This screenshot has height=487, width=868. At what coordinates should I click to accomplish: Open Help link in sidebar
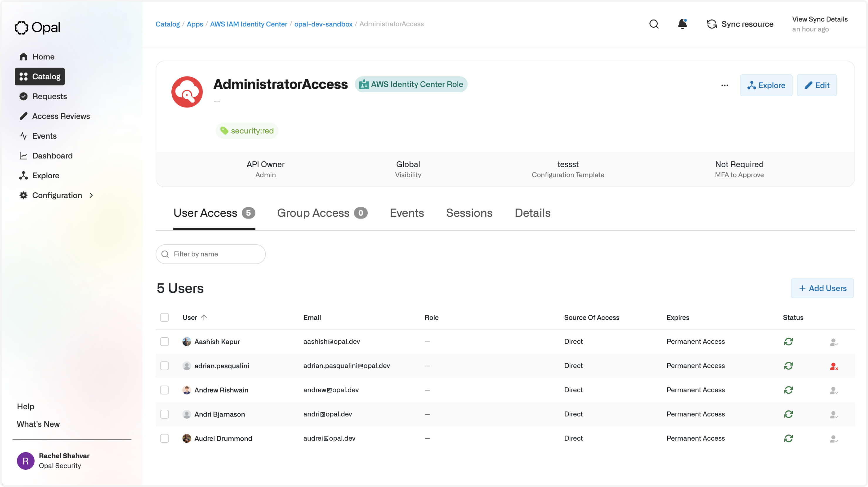click(x=26, y=407)
